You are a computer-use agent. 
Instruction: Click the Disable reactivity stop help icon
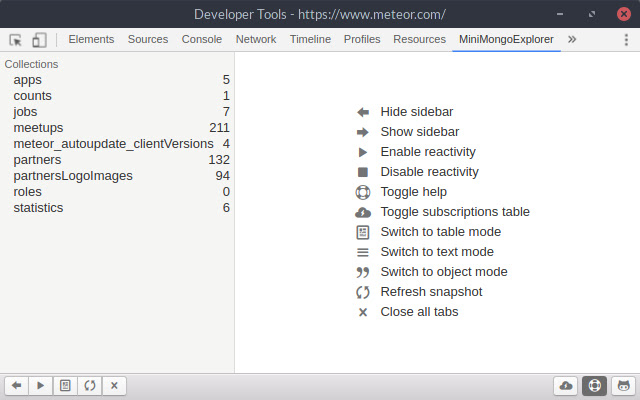[363, 172]
